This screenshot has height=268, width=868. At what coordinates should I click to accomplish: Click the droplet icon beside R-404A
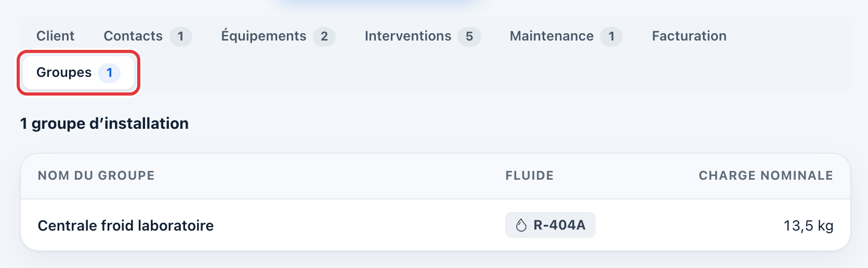[521, 225]
